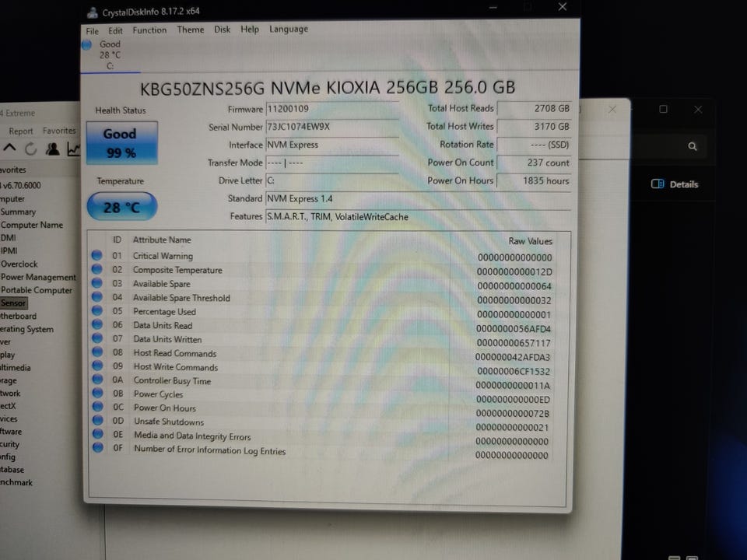The height and width of the screenshot is (560, 747).
Task: Open the Theme menu
Action: click(191, 30)
